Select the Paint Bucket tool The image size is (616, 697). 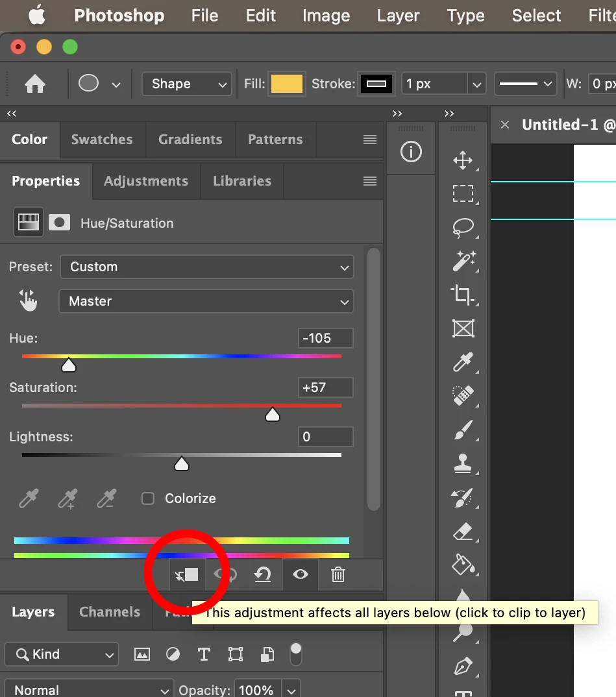coord(463,565)
